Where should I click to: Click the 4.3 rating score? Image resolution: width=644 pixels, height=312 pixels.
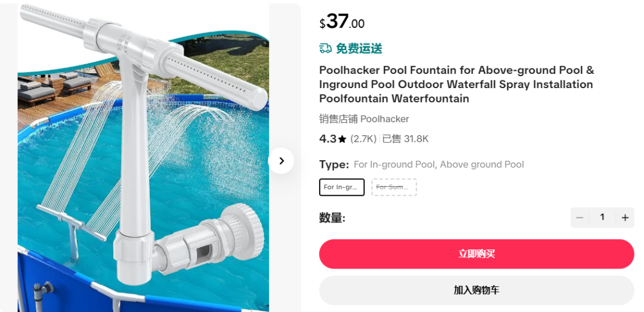[x=328, y=139]
